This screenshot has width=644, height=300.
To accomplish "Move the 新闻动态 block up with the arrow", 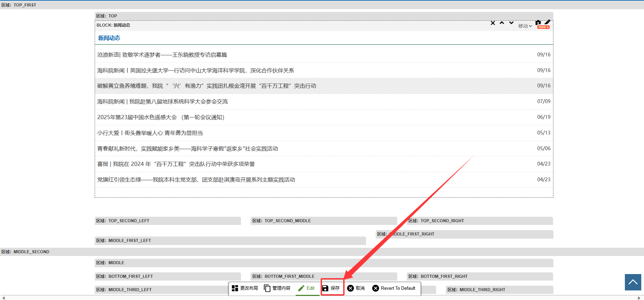I will pyautogui.click(x=502, y=23).
